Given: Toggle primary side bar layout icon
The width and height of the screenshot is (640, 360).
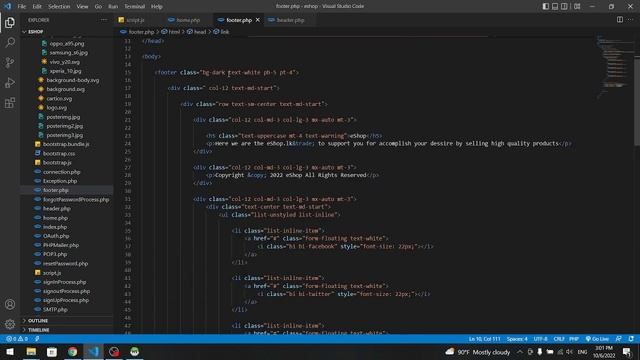Looking at the screenshot, I should [546, 6].
